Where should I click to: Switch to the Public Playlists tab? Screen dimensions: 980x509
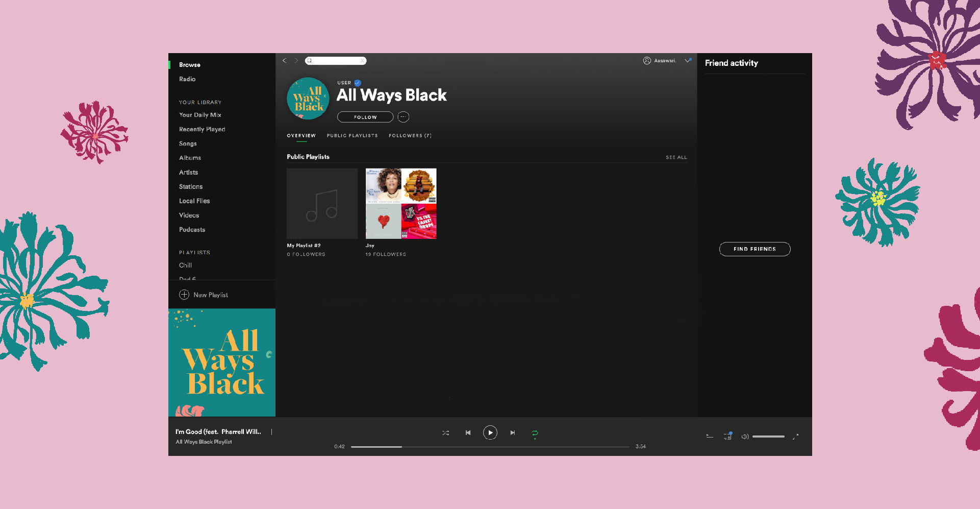pyautogui.click(x=353, y=136)
